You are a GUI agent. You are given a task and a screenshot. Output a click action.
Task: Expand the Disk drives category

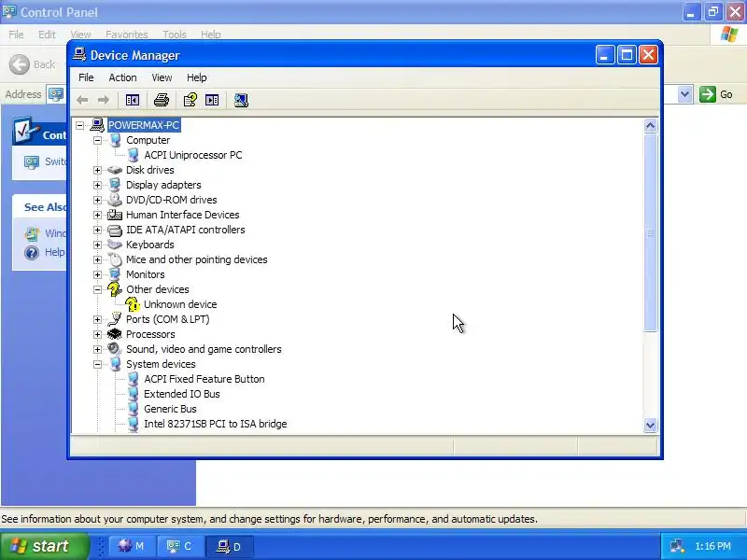coord(98,170)
